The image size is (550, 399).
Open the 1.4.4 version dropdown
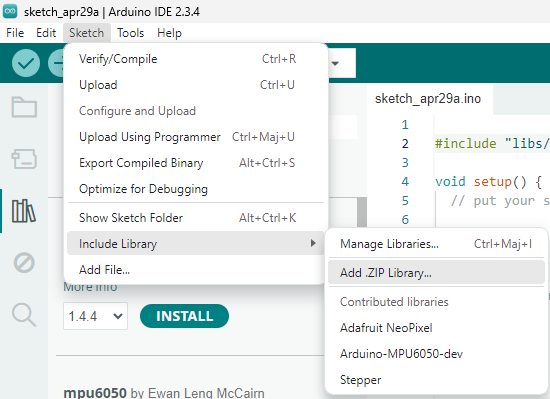[x=95, y=316]
